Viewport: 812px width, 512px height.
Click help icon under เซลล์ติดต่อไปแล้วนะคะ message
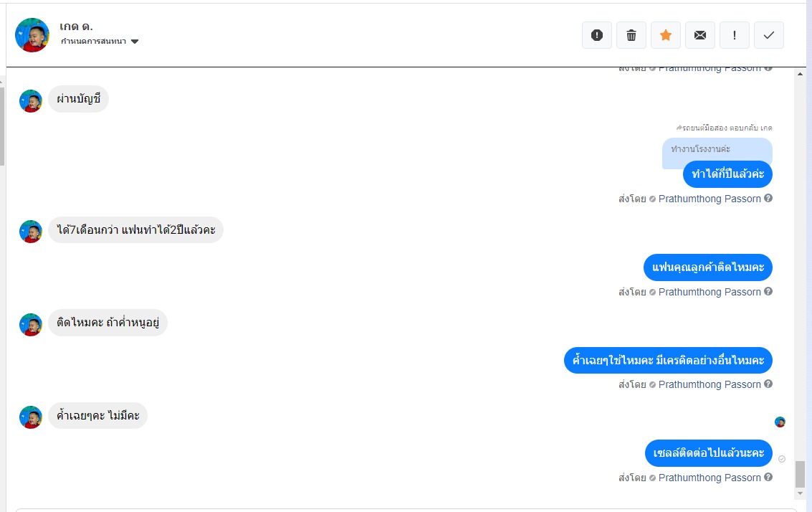point(768,478)
